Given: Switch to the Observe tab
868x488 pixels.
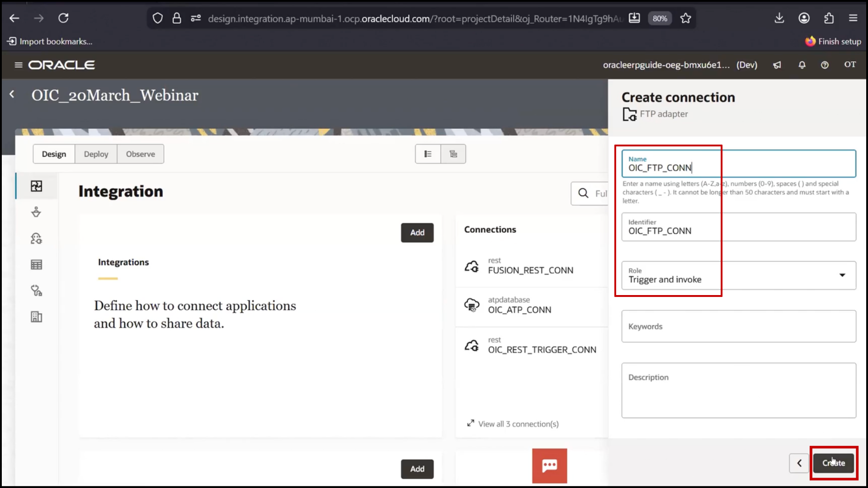Looking at the screenshot, I should pyautogui.click(x=140, y=154).
